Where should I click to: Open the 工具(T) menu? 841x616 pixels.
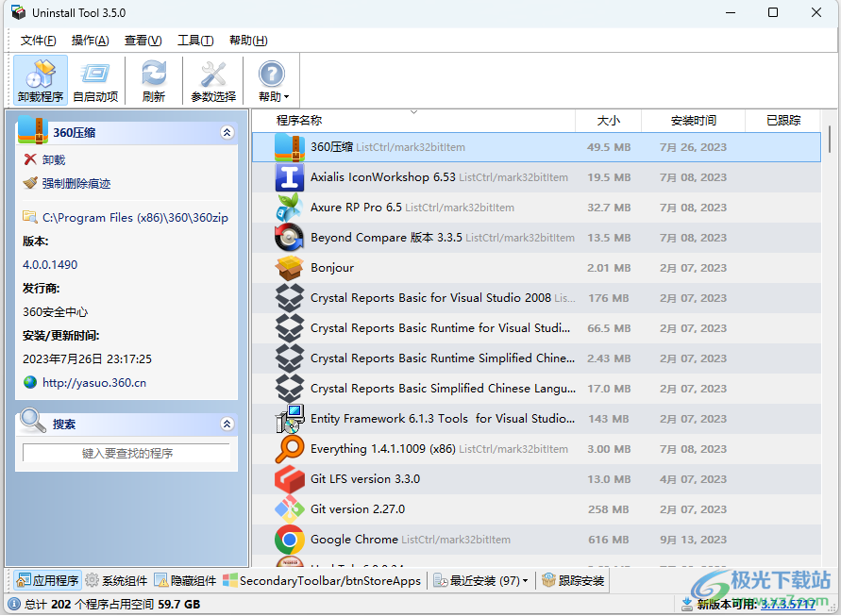pos(195,41)
